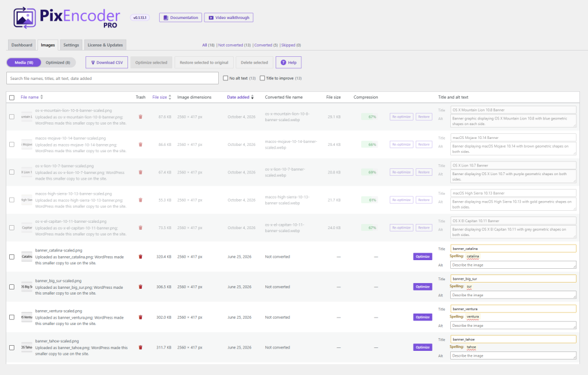Trash the banner_ventura-scaled.png image

click(x=141, y=317)
